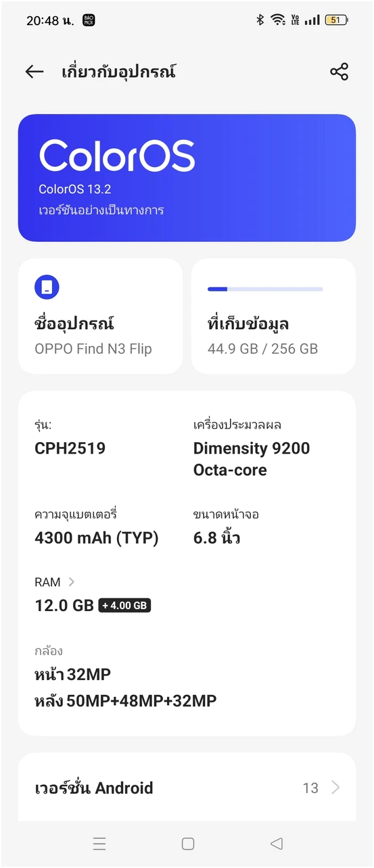Viewport: 374px width, 868px height.
Task: Tap the share icon in header
Action: tap(339, 72)
